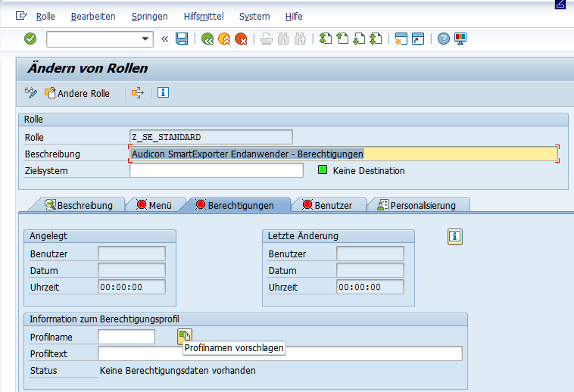Click the Andere Rolle button

pos(77,93)
